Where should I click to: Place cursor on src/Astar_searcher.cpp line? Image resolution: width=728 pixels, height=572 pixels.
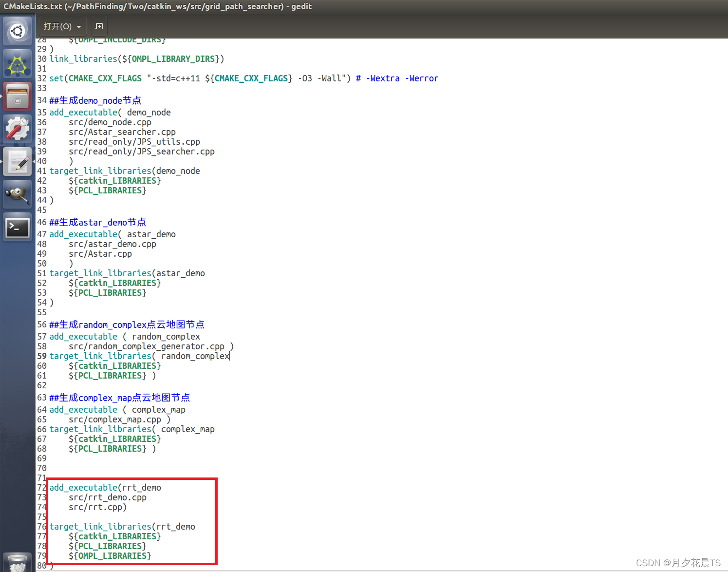pos(122,132)
